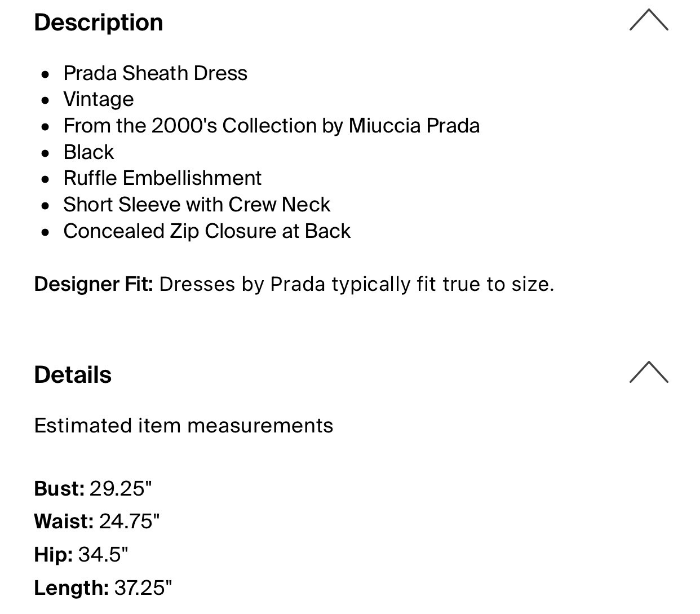Click the Waist measurement line
The height and width of the screenshot is (614, 700).
[x=99, y=522]
